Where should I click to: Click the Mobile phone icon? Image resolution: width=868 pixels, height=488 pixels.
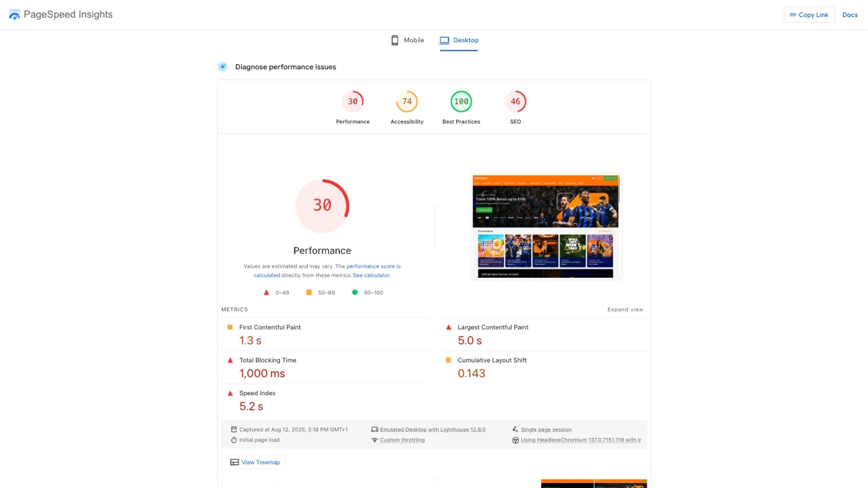tap(395, 40)
